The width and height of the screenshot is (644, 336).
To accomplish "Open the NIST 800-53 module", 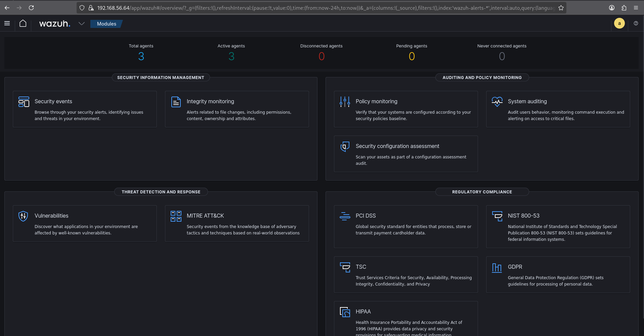I will tap(558, 227).
